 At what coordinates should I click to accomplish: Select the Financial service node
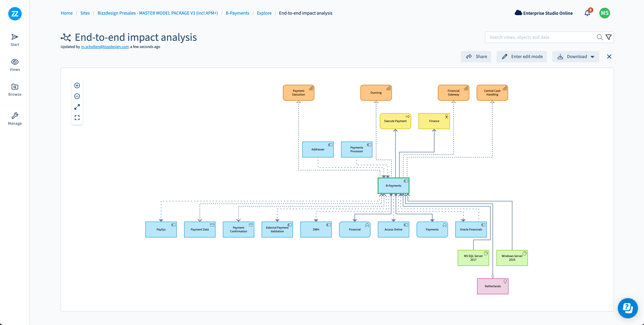coord(355,230)
